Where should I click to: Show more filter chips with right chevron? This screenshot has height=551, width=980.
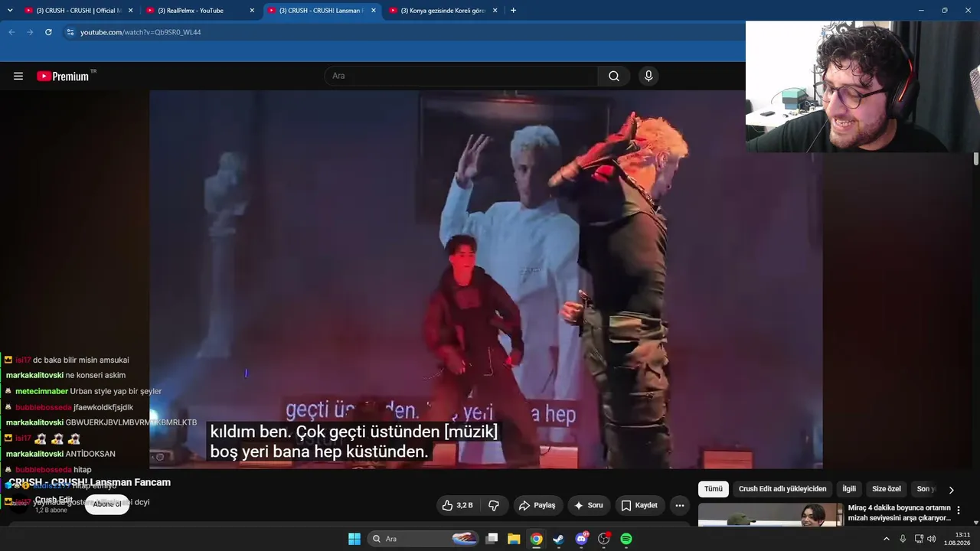[x=952, y=490]
